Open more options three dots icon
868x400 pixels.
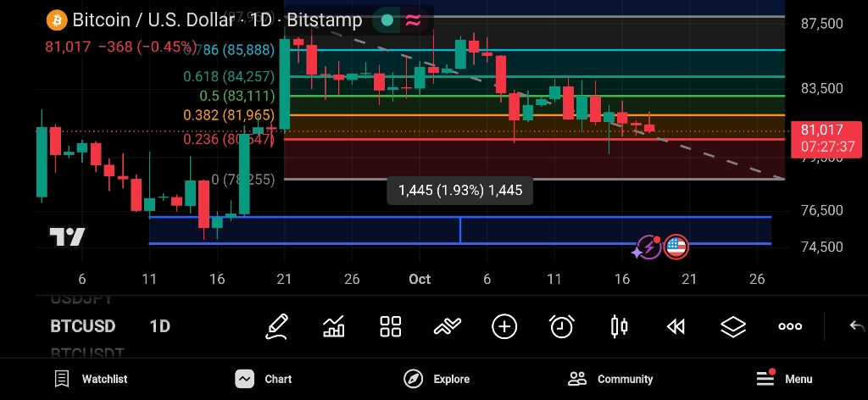[x=790, y=326]
